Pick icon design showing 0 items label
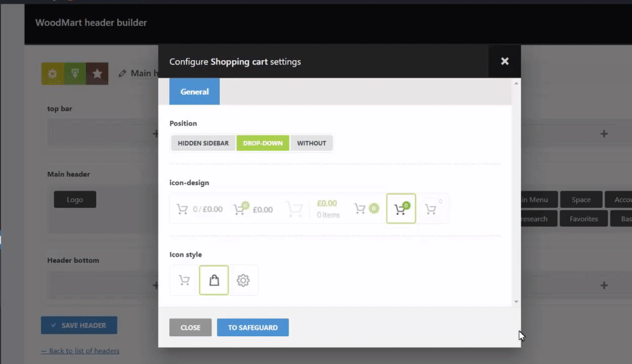The height and width of the screenshot is (364, 632). [314, 209]
